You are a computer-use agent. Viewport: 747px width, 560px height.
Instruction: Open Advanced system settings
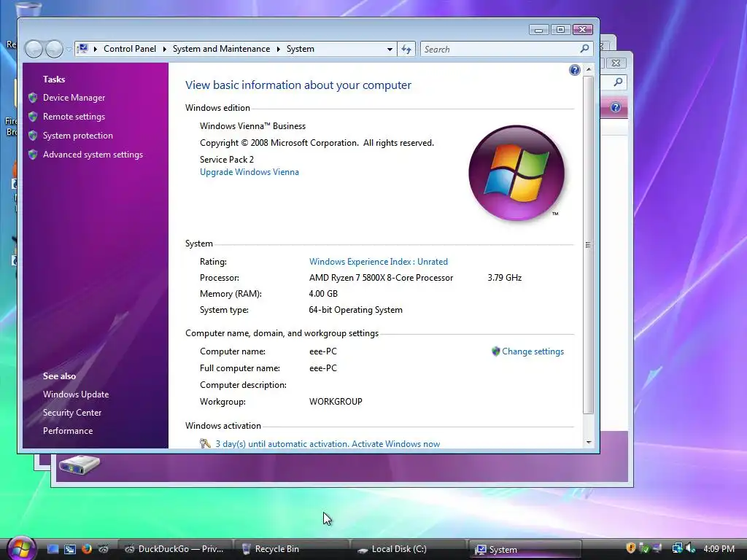93,155
